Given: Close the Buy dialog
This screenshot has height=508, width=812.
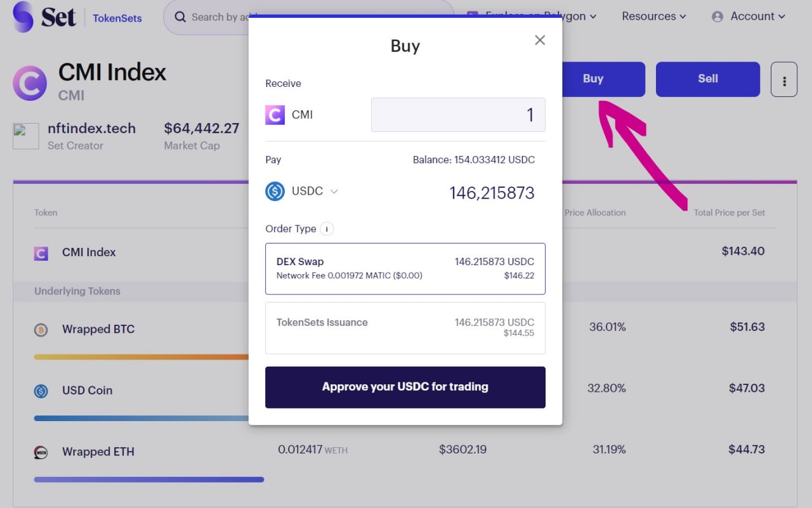Looking at the screenshot, I should click(540, 40).
